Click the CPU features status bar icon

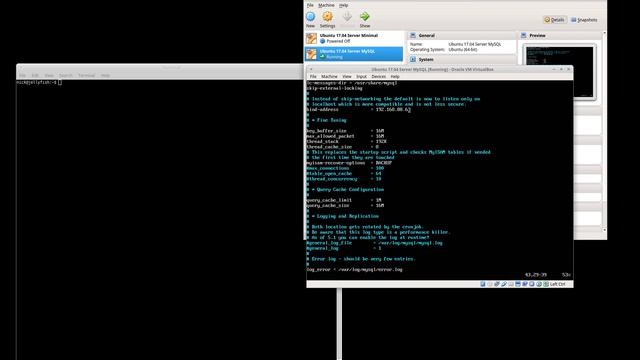(531, 284)
